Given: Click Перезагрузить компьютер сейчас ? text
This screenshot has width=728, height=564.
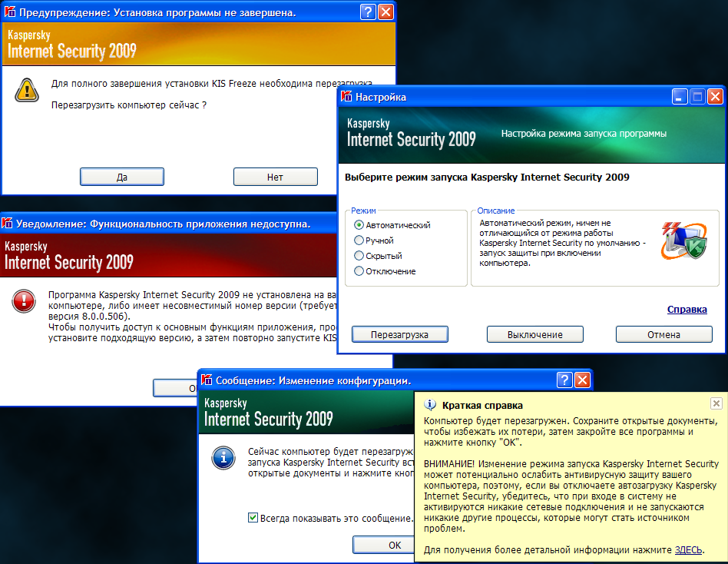Looking at the screenshot, I should [128, 105].
